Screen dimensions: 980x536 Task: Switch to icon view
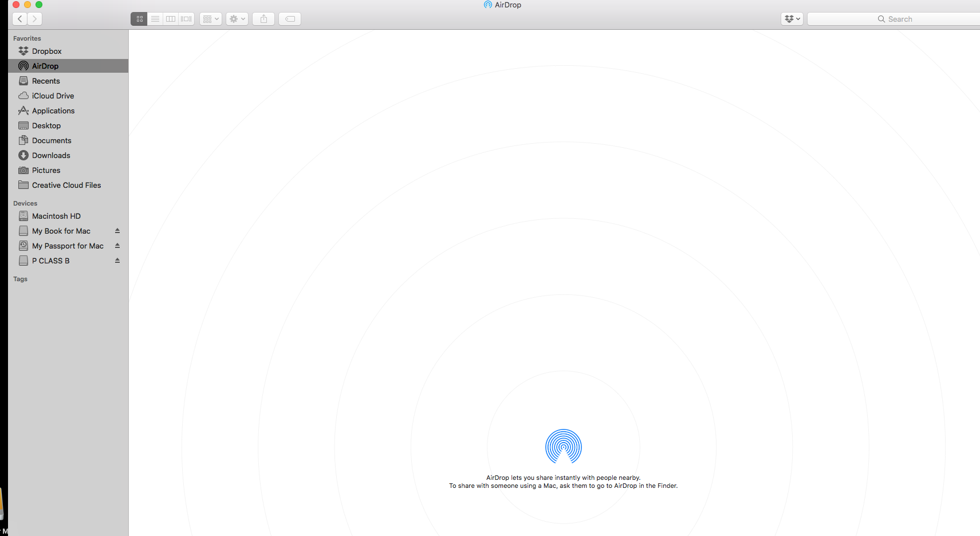139,19
